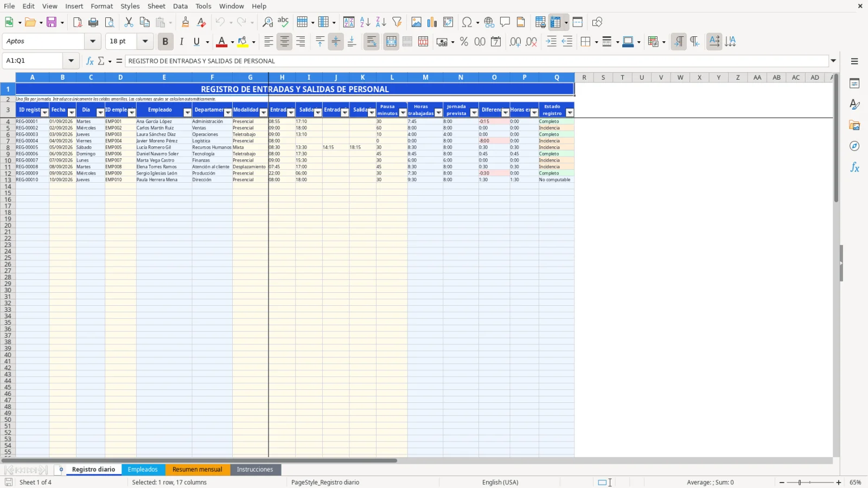The height and width of the screenshot is (488, 868).
Task: Open Find and Replace icon
Action: (267, 22)
